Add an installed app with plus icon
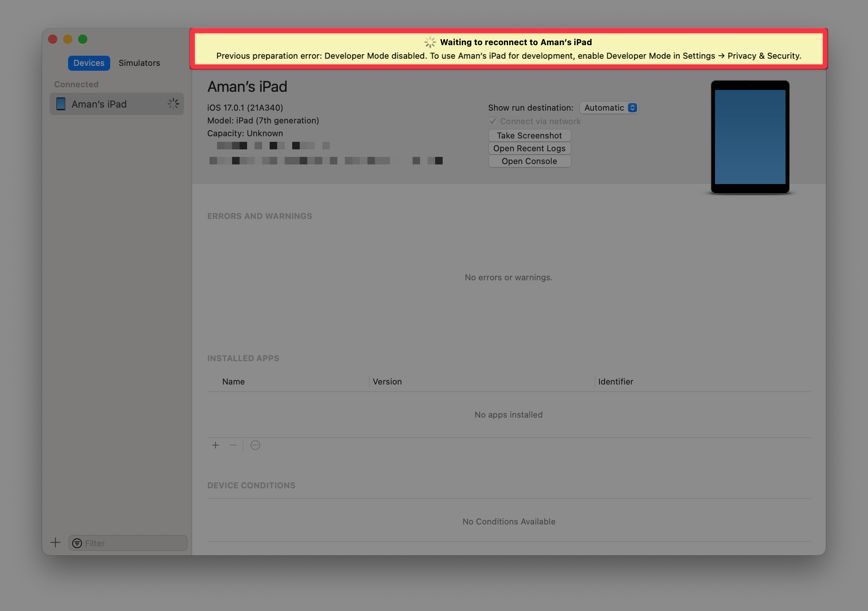The width and height of the screenshot is (868, 611). click(215, 445)
